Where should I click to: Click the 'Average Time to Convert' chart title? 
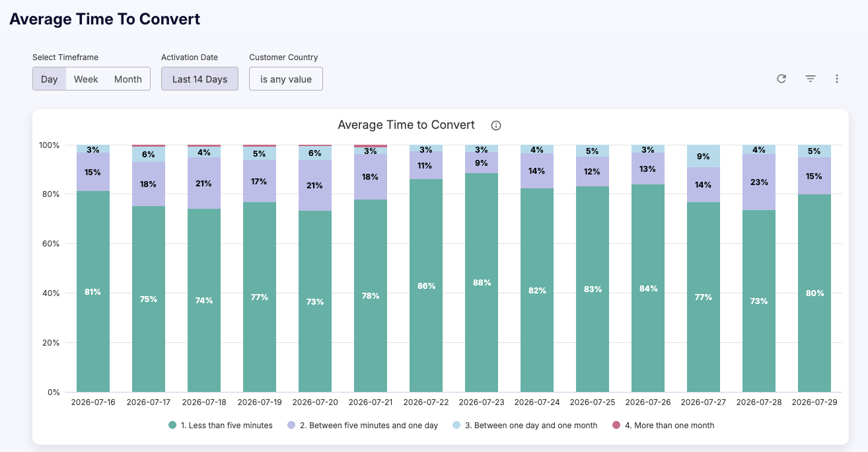tap(406, 125)
